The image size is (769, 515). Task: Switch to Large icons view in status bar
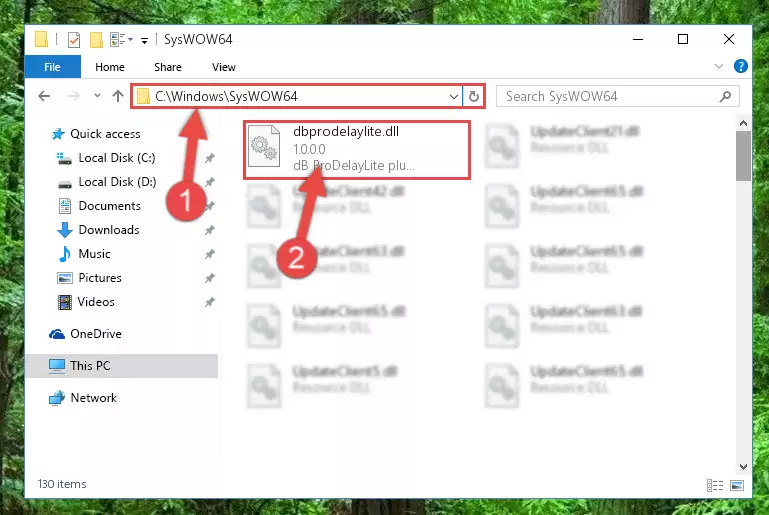tap(737, 486)
